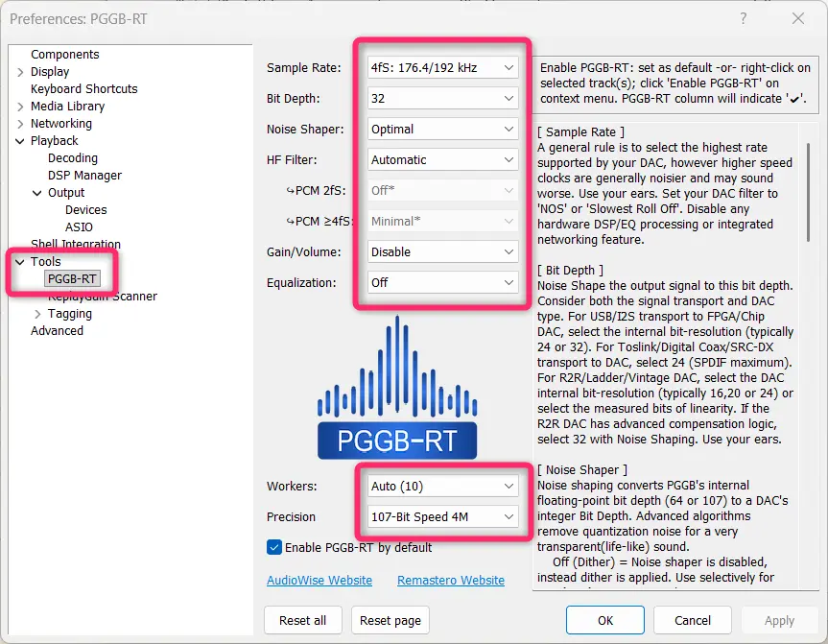Click the help question mark icon

click(x=743, y=18)
